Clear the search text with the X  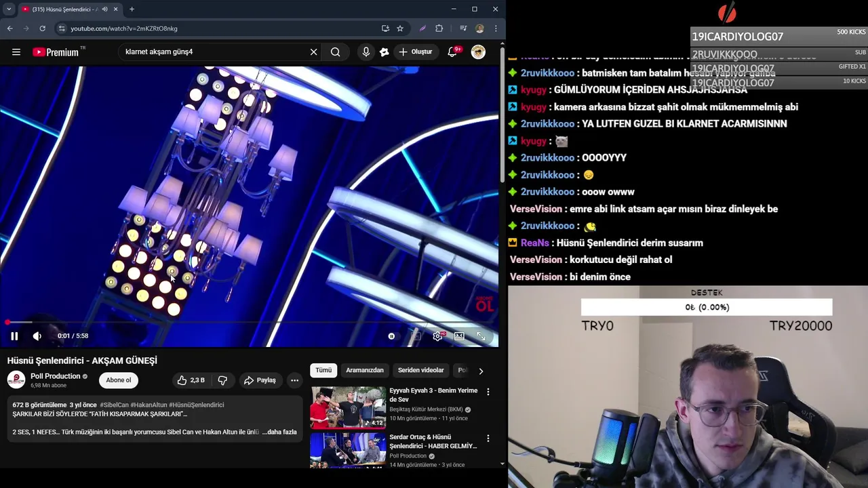pyautogui.click(x=313, y=52)
